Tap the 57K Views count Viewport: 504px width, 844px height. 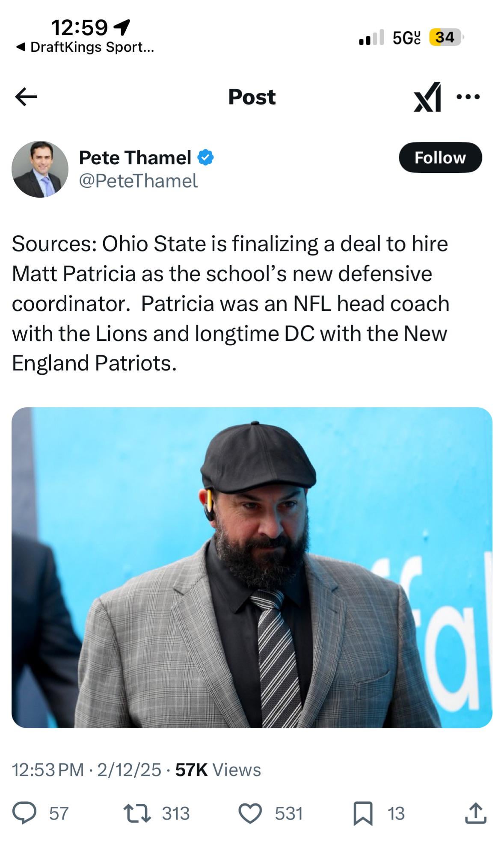[x=218, y=770]
